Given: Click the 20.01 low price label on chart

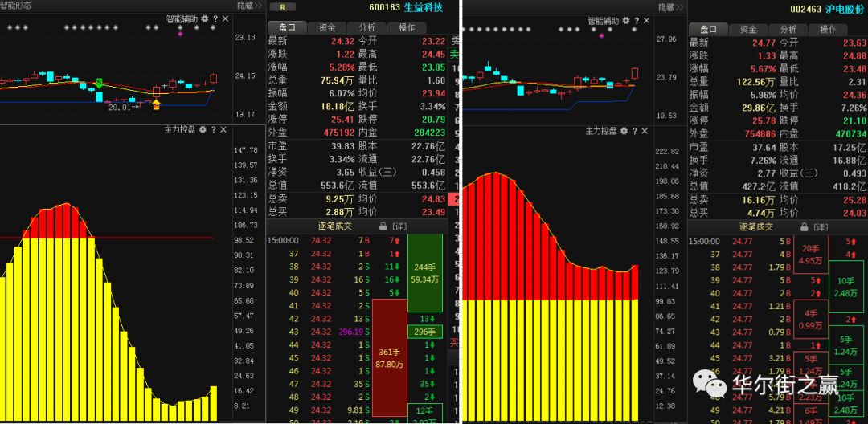Looking at the screenshot, I should 120,108.
